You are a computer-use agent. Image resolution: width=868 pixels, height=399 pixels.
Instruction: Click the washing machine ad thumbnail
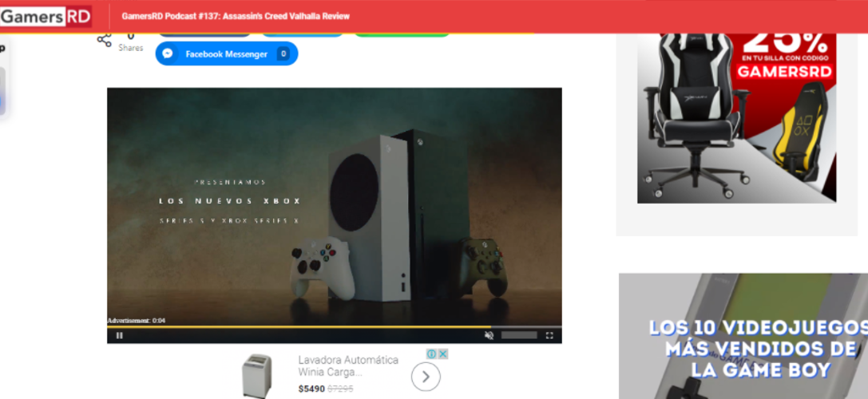pos(257,376)
